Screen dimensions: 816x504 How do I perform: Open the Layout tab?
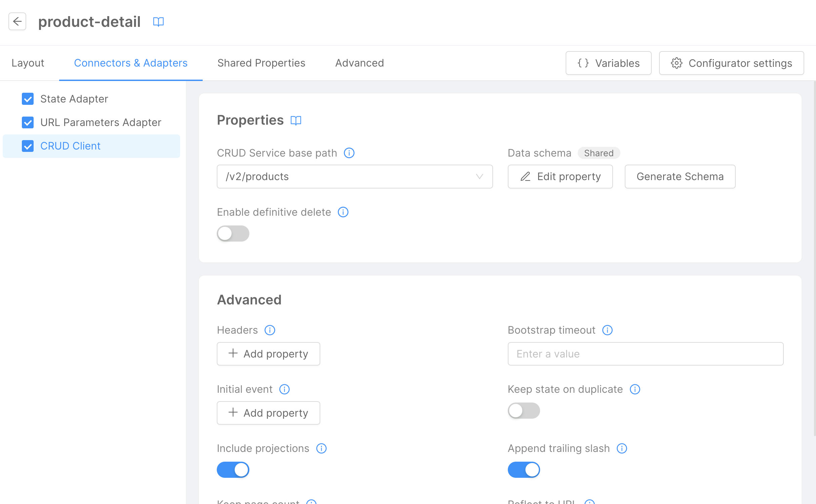(28, 63)
